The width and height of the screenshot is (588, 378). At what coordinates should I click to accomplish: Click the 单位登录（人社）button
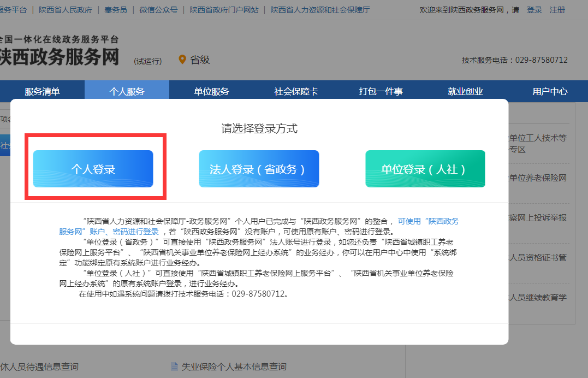tap(425, 169)
